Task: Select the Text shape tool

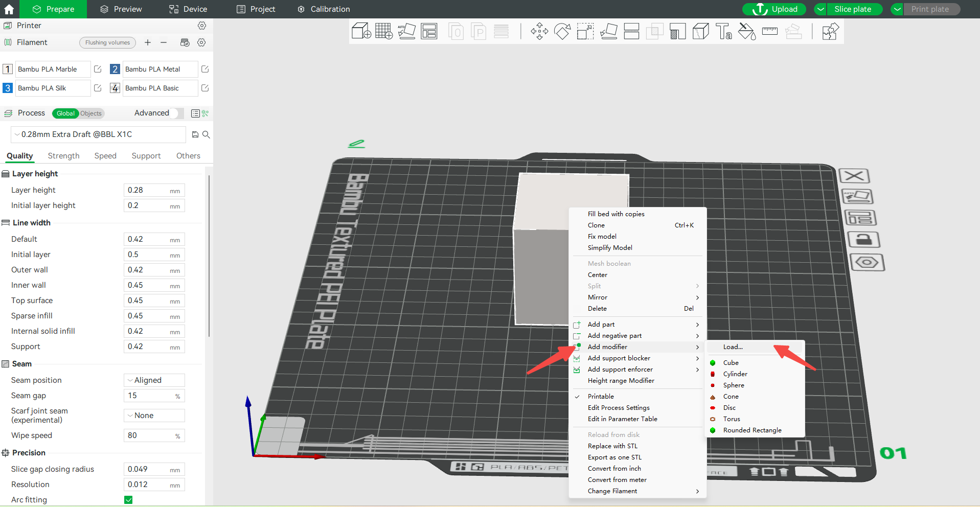Action: [x=723, y=31]
